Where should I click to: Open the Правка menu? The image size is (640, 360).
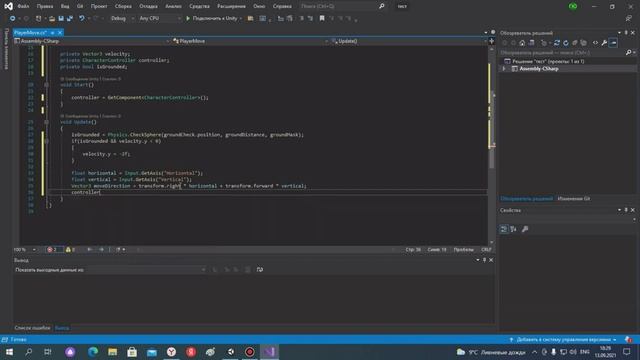(45, 6)
